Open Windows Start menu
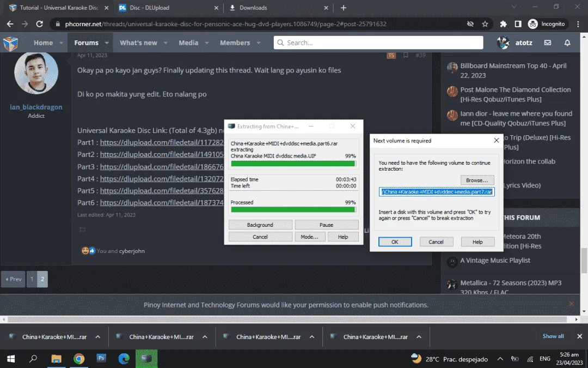Image resolution: width=588 pixels, height=368 pixels. coord(10,359)
